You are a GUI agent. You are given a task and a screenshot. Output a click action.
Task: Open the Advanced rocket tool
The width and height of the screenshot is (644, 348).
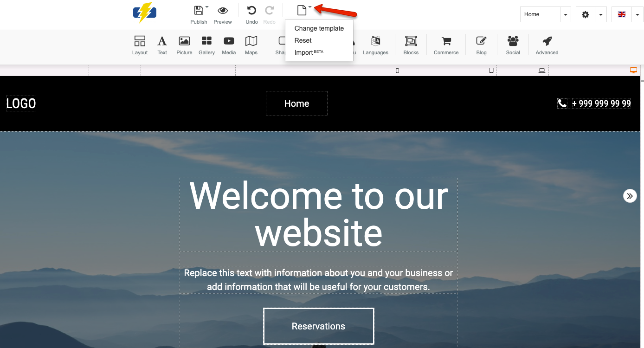coord(547,45)
